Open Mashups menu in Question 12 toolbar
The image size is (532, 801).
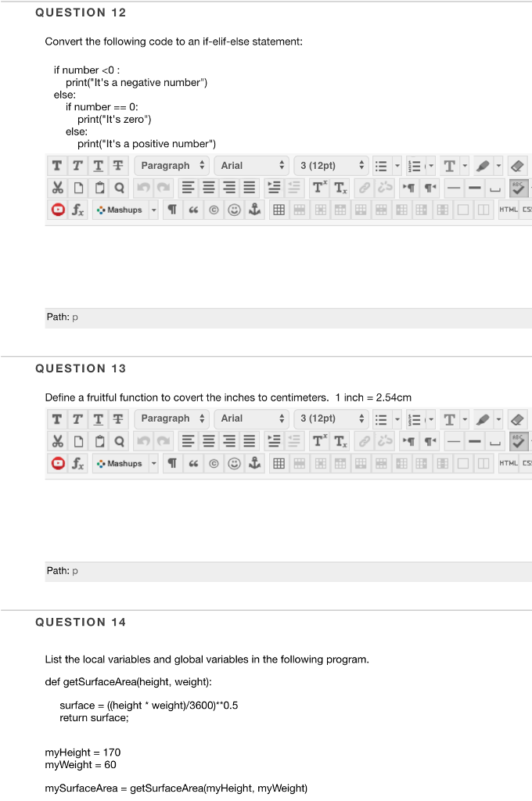coord(125,210)
